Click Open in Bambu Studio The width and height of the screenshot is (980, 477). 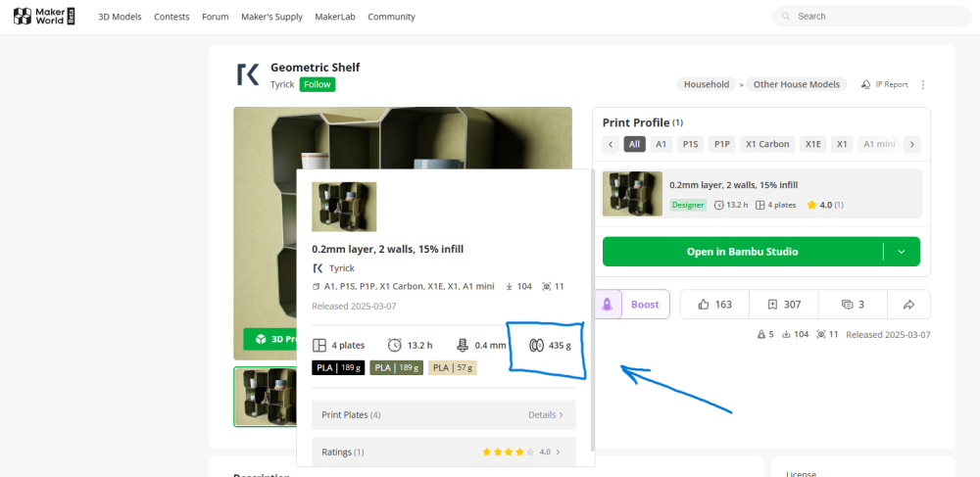742,252
